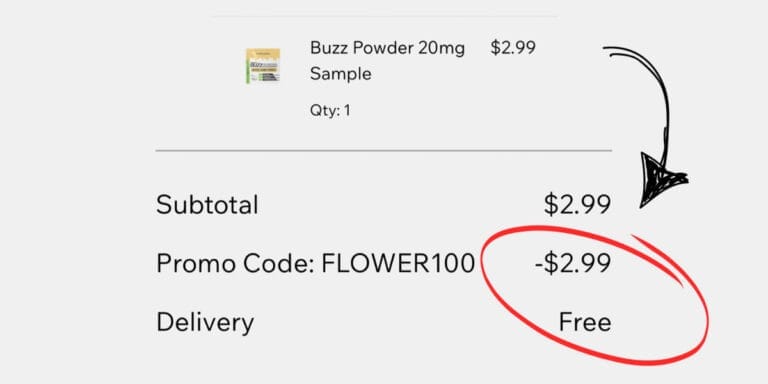The height and width of the screenshot is (384, 768).
Task: Select the Qty label under the product
Action: (325, 111)
